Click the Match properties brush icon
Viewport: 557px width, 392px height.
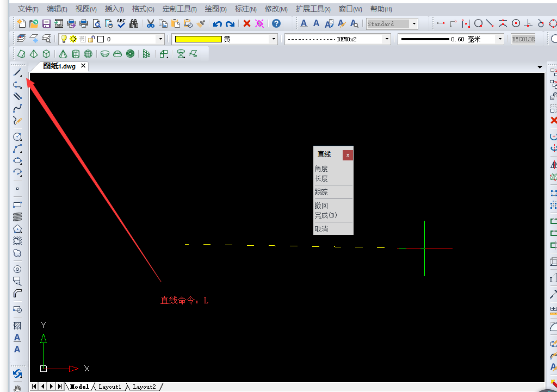(x=201, y=24)
